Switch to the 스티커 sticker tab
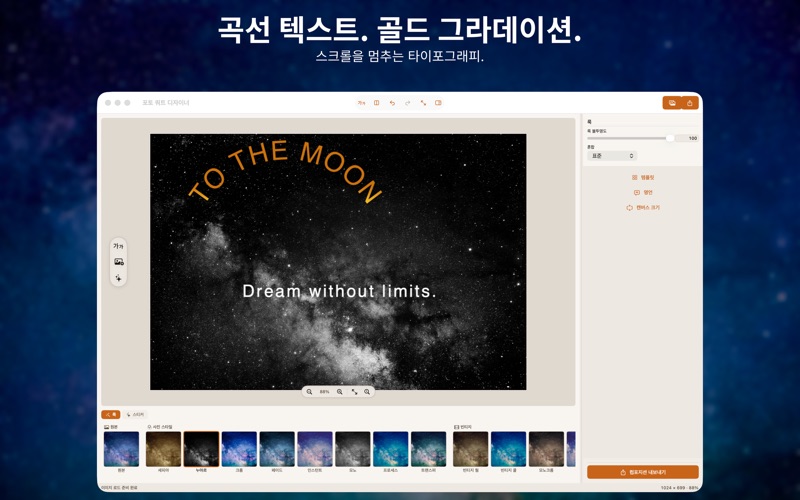This screenshot has width=800, height=500. point(135,415)
